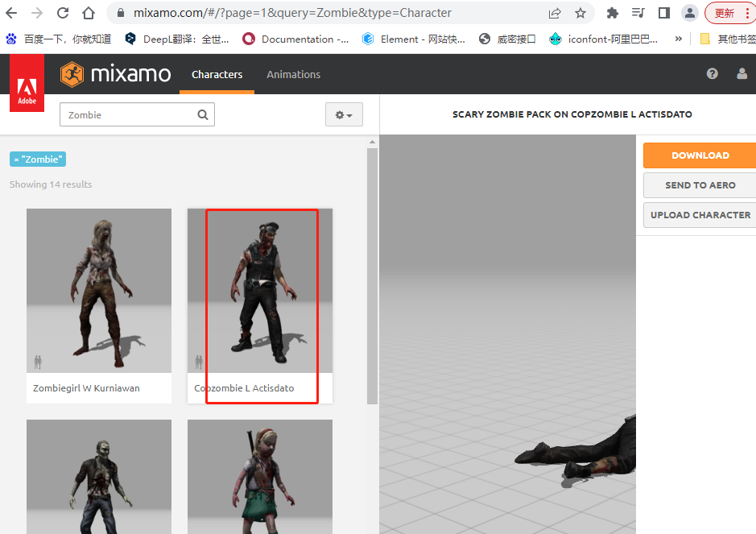Open the browser extensions puzzle icon
The width and height of the screenshot is (756, 534).
click(613, 13)
